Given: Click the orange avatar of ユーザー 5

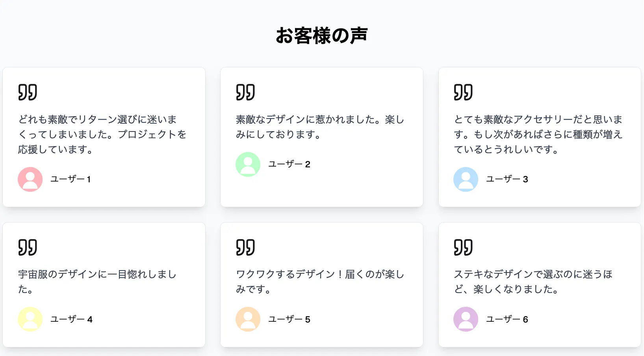Looking at the screenshot, I should pyautogui.click(x=248, y=319).
